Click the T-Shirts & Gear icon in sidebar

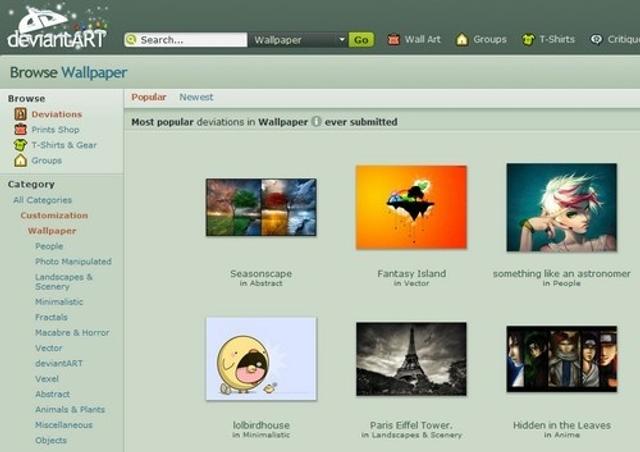(20, 145)
